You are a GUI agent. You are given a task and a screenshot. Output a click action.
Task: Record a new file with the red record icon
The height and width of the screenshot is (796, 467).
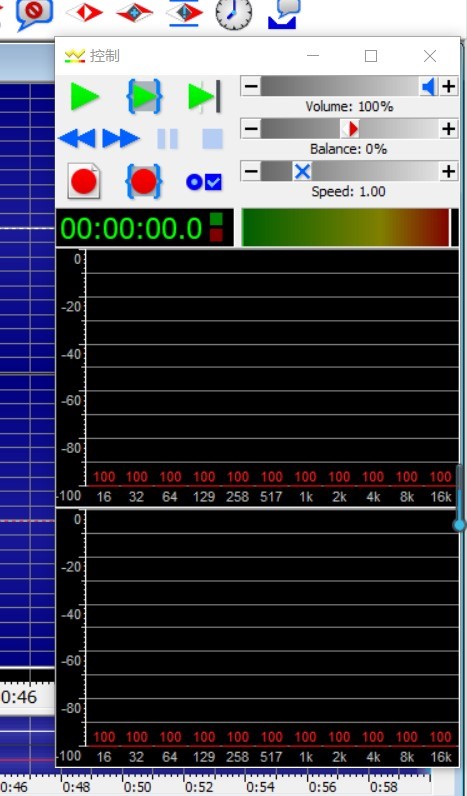point(84,181)
